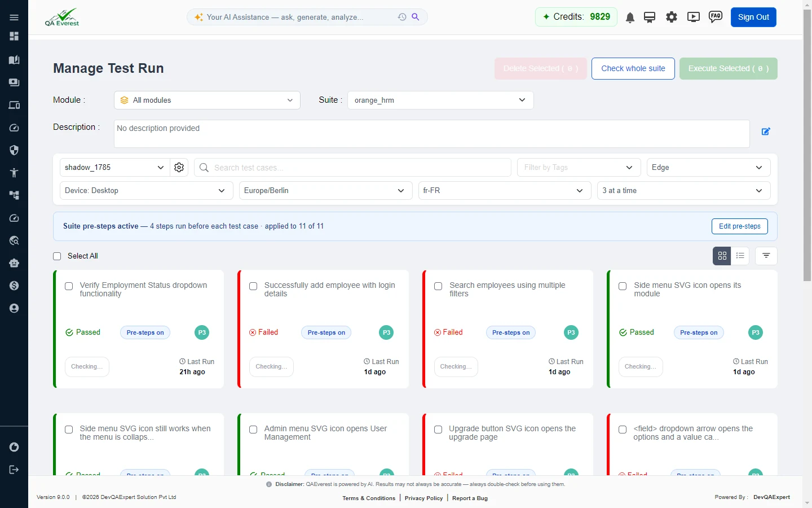Screen dimensions: 812x508
Task: Click the page vertical scrollbar
Action: coord(807,144)
